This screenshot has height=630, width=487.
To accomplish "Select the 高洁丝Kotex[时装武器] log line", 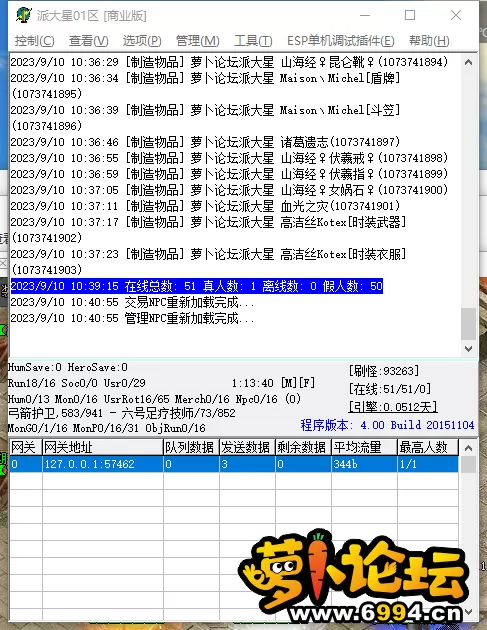I will tap(208, 230).
